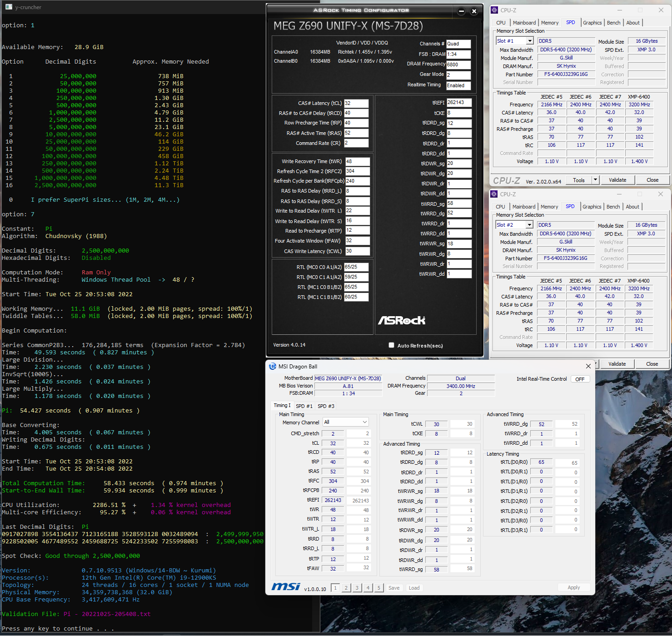Click the MSI Dragon Ball title bar icon

(273, 366)
